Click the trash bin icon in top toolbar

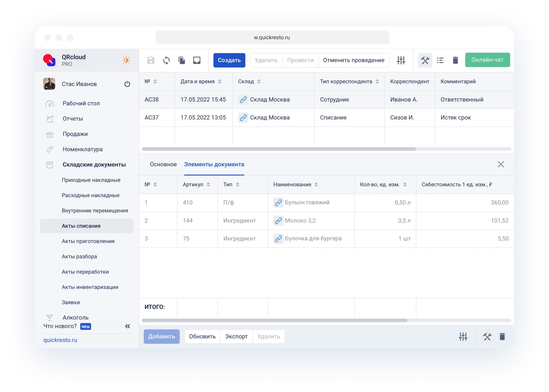pos(455,60)
